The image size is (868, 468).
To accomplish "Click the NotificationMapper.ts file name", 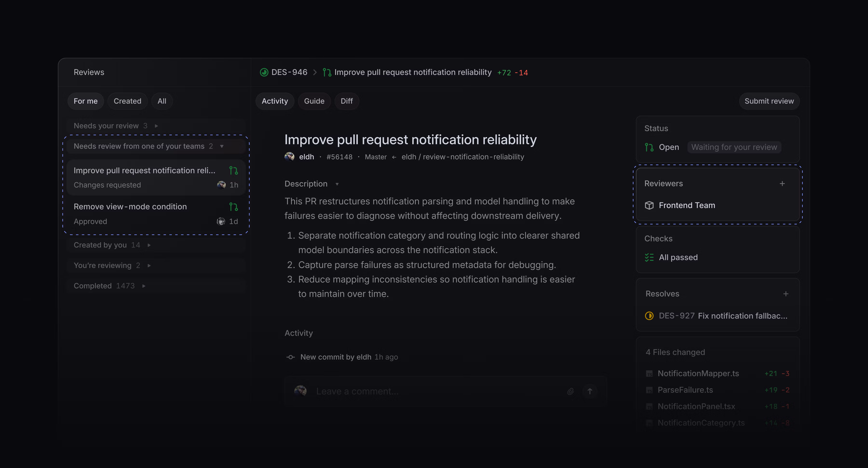I will coord(698,373).
